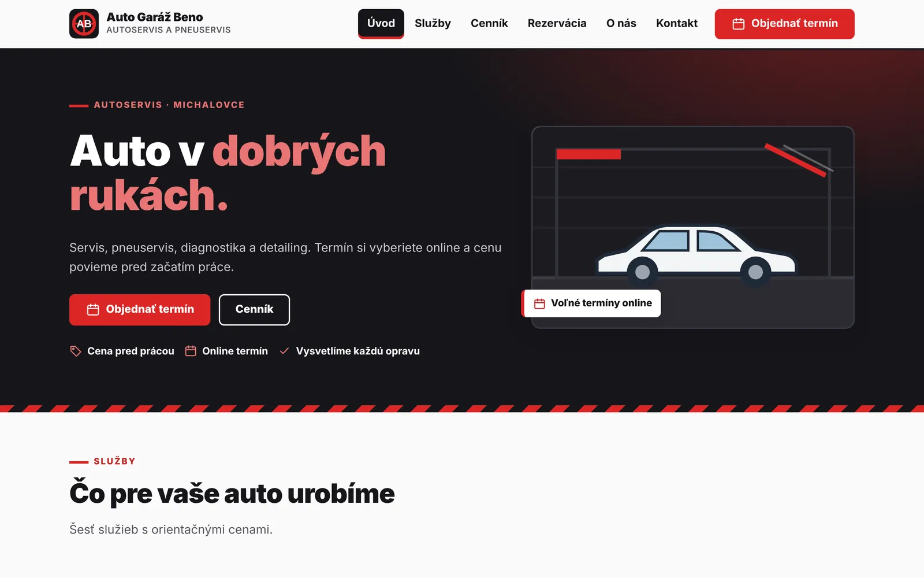Click the Voľné termíny online badge
This screenshot has width=924, height=578.
pyautogui.click(x=591, y=303)
